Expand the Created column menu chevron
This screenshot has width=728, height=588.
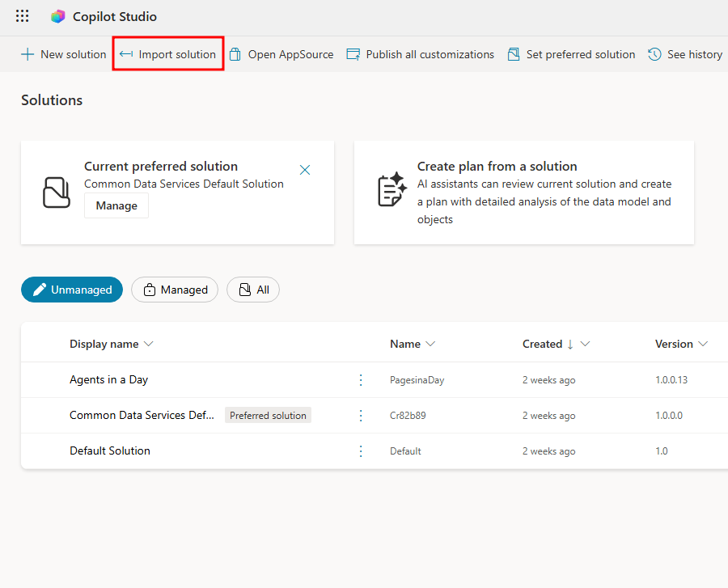[x=585, y=344]
